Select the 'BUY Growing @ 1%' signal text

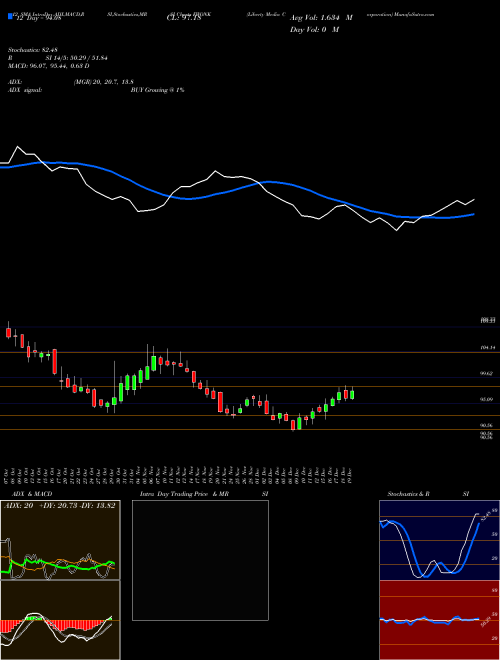[x=157, y=90]
